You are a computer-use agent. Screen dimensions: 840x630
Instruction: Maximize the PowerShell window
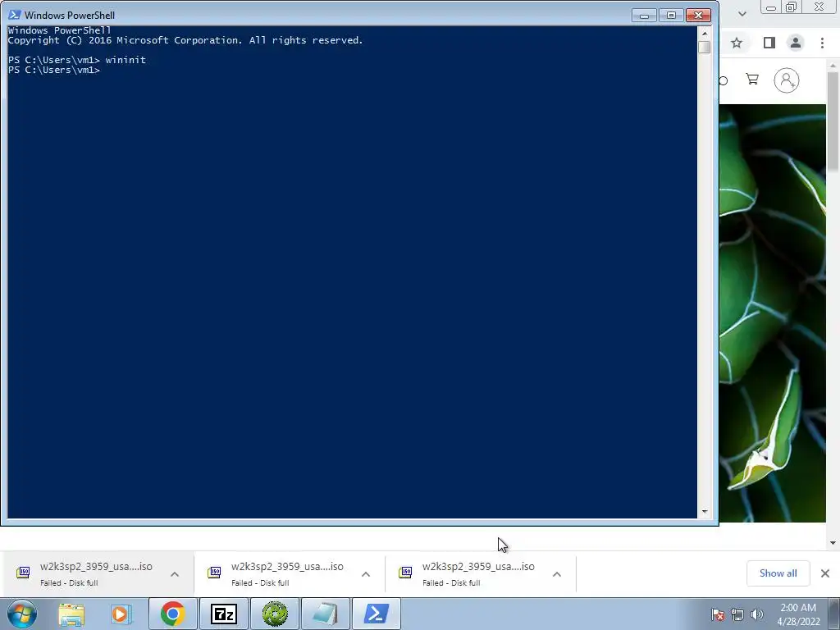pos(671,16)
